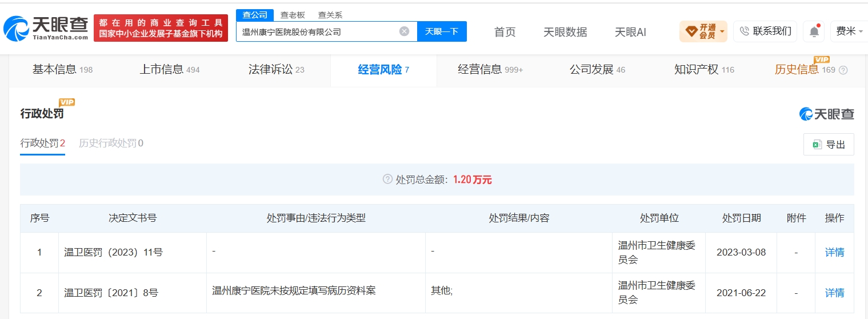The width and height of the screenshot is (868, 319).
Task: Click the 联系我们 button
Action: tap(765, 31)
